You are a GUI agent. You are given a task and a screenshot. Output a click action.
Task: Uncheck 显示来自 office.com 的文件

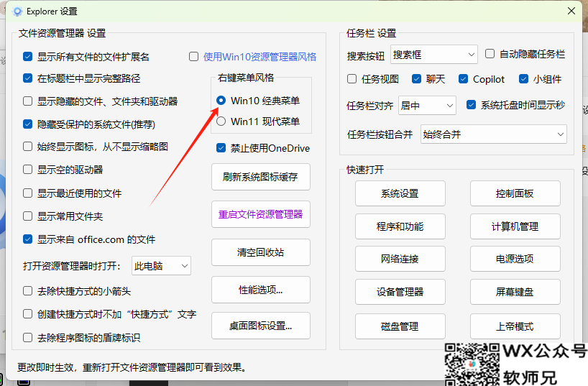[x=28, y=239]
